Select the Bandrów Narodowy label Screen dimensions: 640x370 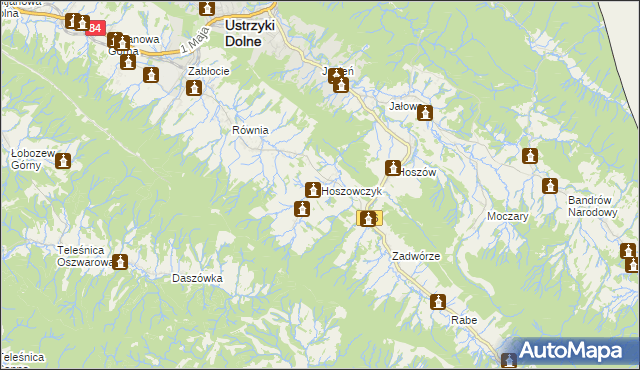592,206
